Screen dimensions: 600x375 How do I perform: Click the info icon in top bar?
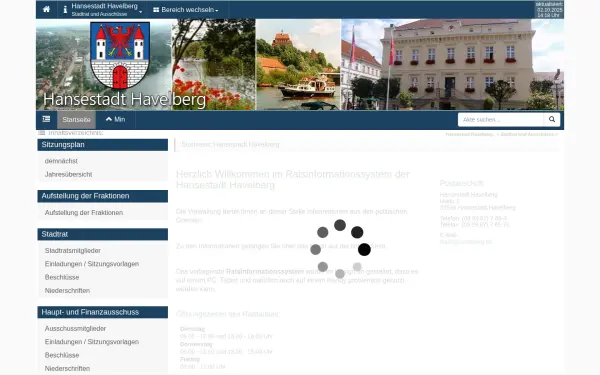(x=65, y=10)
